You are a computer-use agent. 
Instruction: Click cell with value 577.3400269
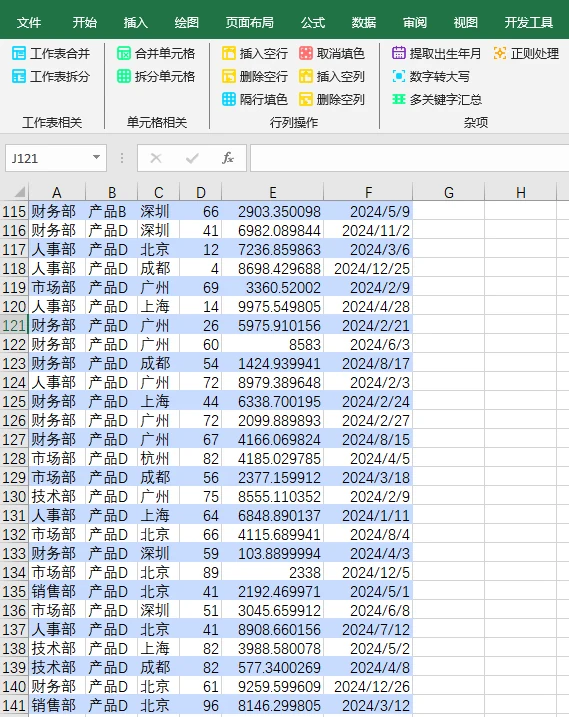273,667
